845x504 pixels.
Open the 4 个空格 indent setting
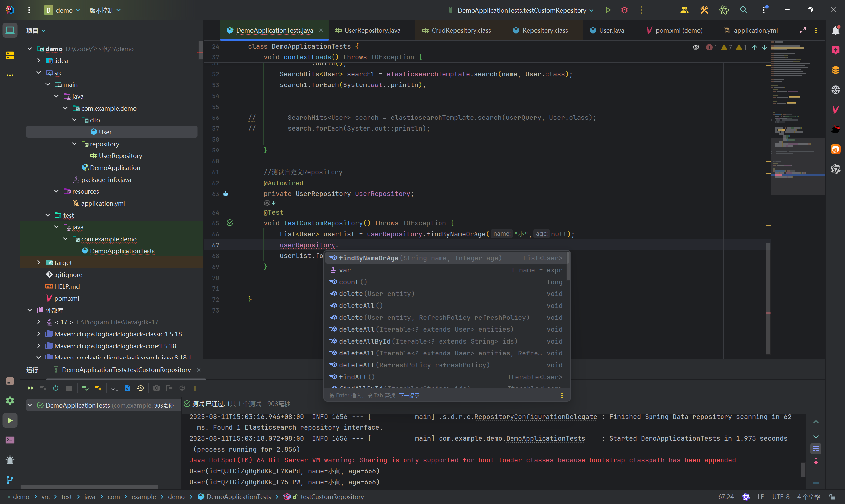[x=809, y=497]
